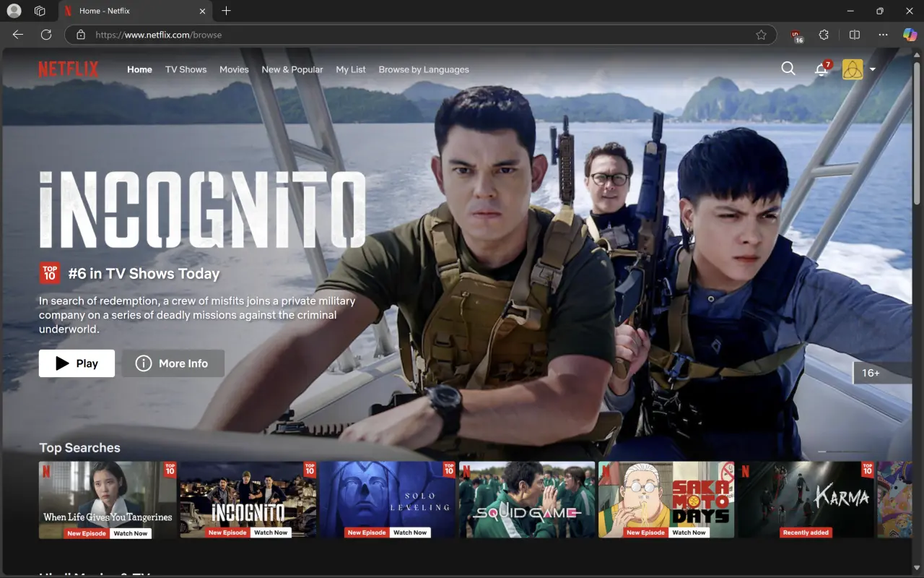
Task: Select the Home - Netflix browser tab
Action: 134,11
